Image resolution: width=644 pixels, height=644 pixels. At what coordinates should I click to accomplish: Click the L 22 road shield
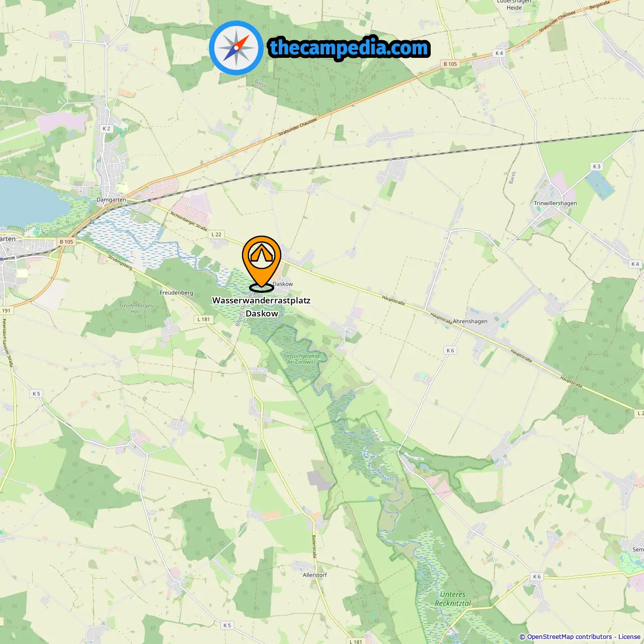pyautogui.click(x=216, y=234)
